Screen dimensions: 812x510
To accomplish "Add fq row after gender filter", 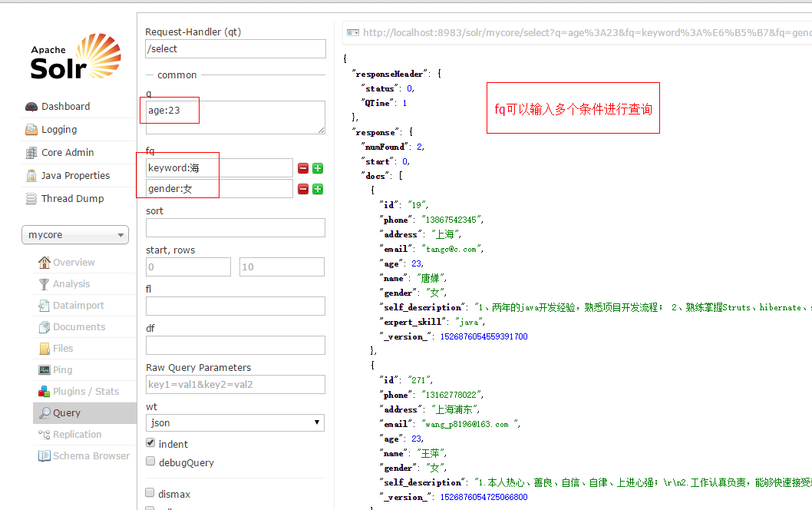I will click(318, 189).
